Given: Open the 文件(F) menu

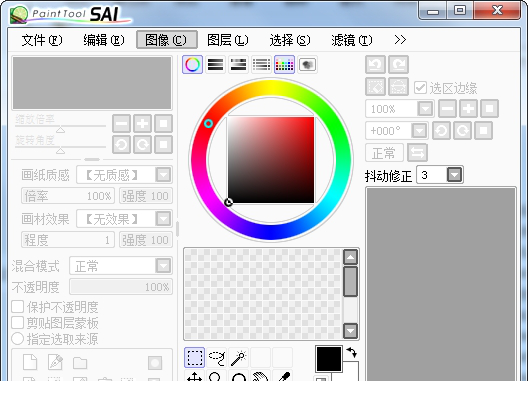Looking at the screenshot, I should [x=42, y=40].
